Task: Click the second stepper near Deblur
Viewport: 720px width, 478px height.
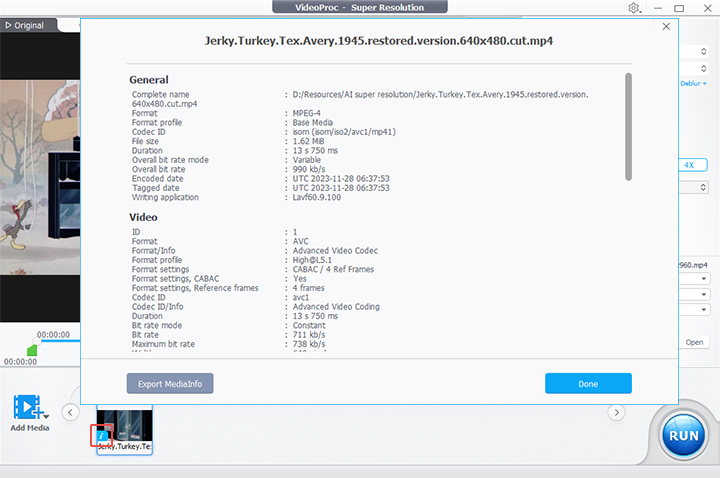Action: click(x=703, y=68)
